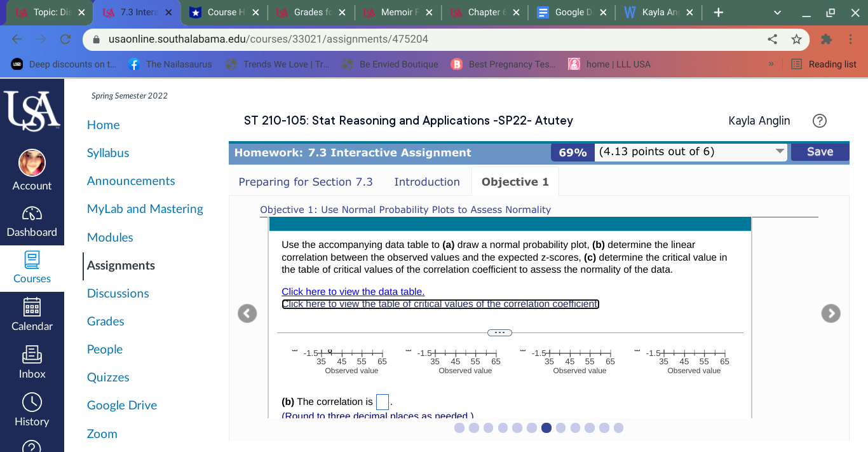This screenshot has height=452, width=868.
Task: Click the Save button
Action: pos(820,153)
